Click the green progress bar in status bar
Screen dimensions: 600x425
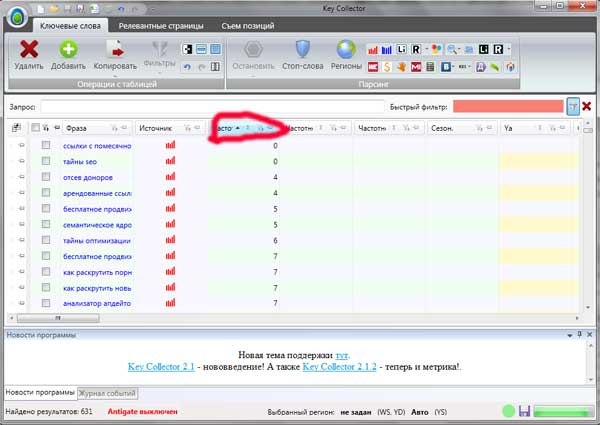562,411
